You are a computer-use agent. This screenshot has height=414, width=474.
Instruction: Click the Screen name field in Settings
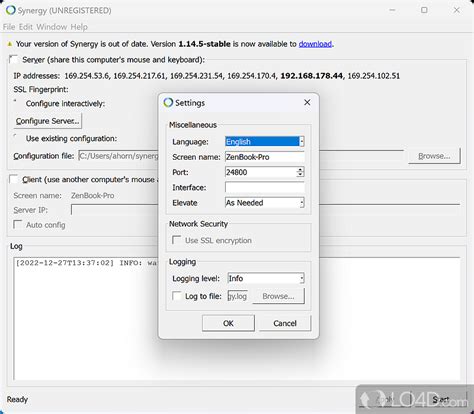click(x=265, y=157)
